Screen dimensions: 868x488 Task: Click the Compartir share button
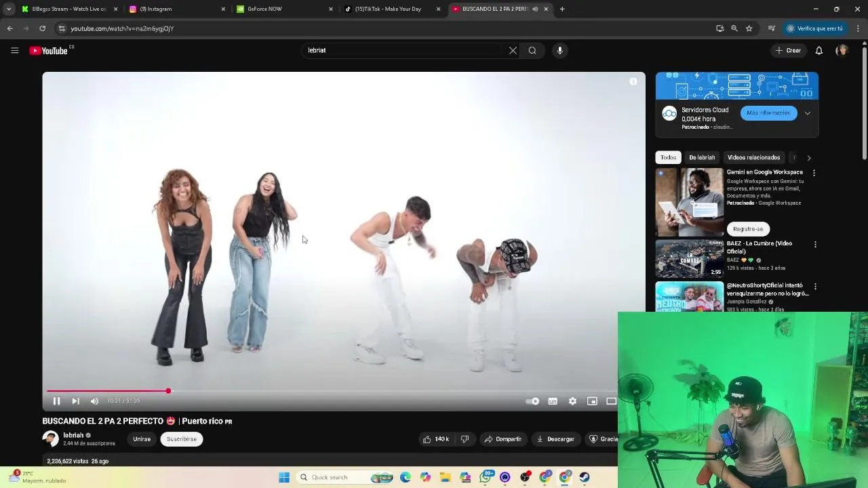(502, 439)
